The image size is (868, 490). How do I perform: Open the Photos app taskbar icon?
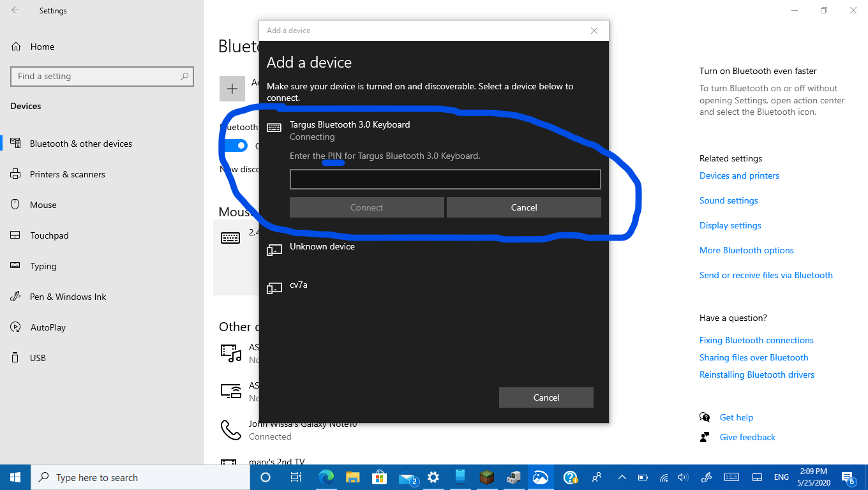pos(541,477)
